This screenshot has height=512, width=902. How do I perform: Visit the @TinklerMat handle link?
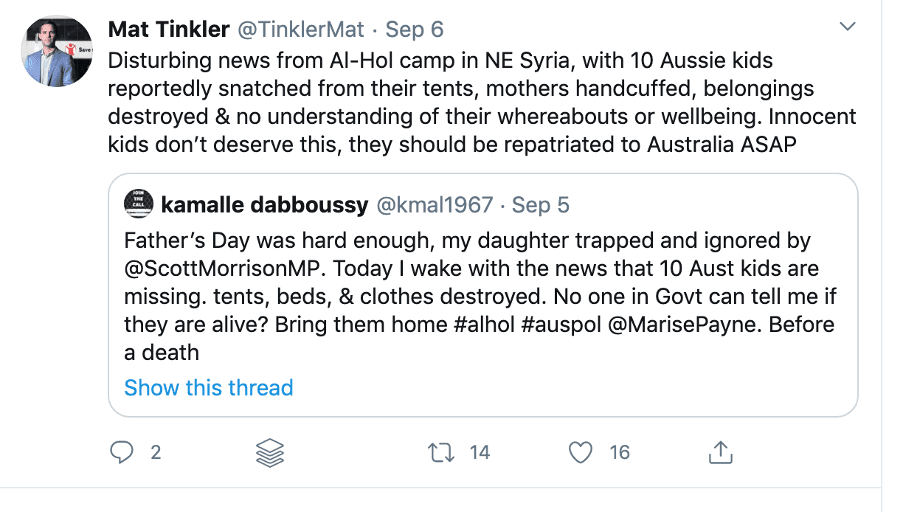pos(295,27)
